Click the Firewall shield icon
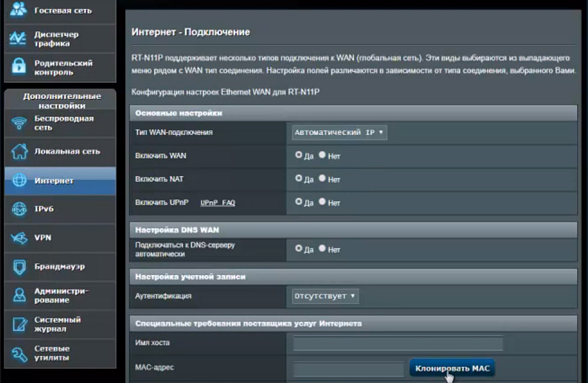This screenshot has height=383, width=588. [19, 266]
